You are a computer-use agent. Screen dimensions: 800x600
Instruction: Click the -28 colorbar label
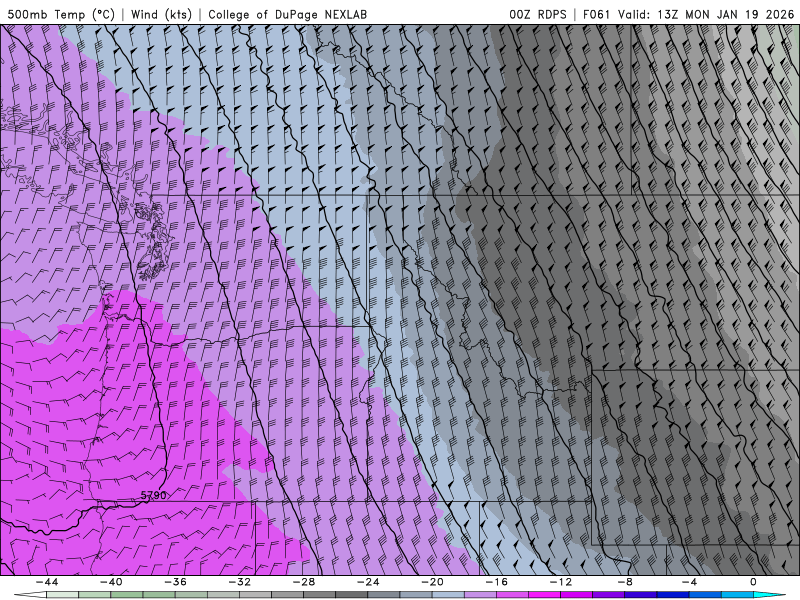304,582
